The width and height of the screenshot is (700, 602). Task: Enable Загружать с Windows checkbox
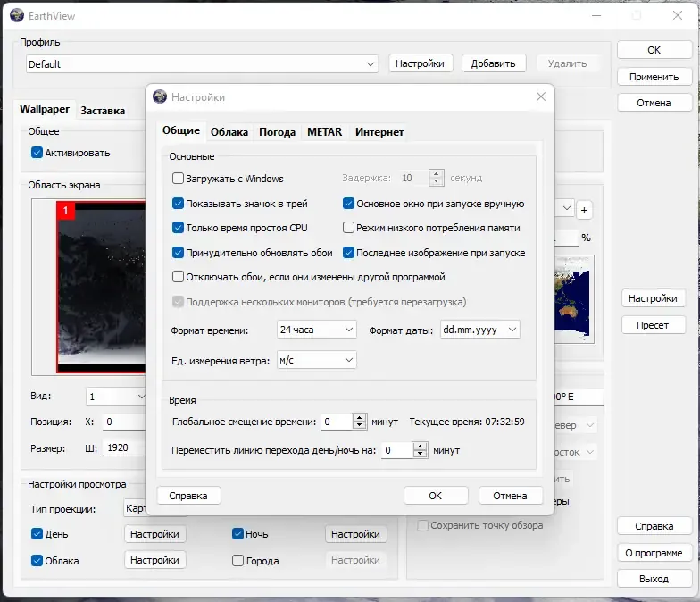click(x=178, y=179)
